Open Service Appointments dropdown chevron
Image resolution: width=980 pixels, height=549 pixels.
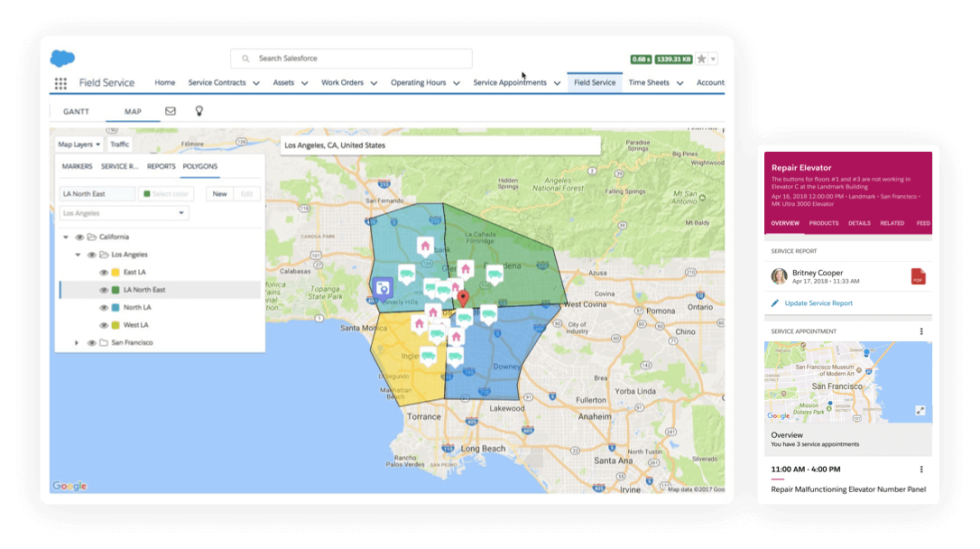(557, 83)
